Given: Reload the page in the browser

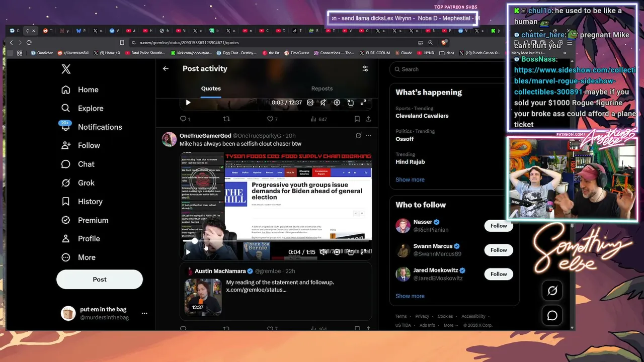Looking at the screenshot, I should coord(29,43).
